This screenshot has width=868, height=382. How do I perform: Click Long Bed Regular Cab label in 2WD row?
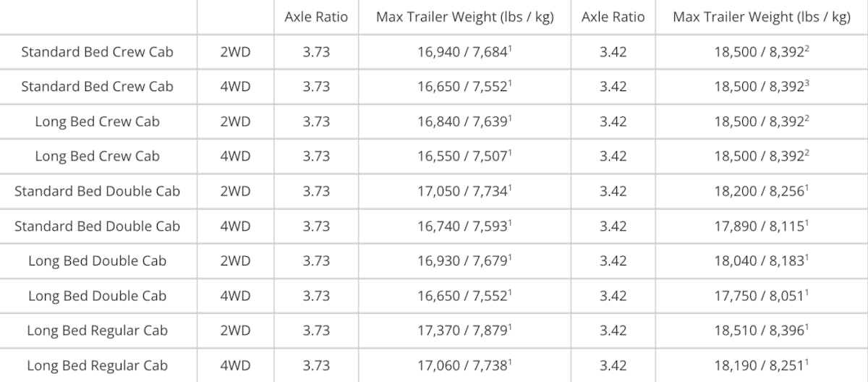pyautogui.click(x=98, y=331)
